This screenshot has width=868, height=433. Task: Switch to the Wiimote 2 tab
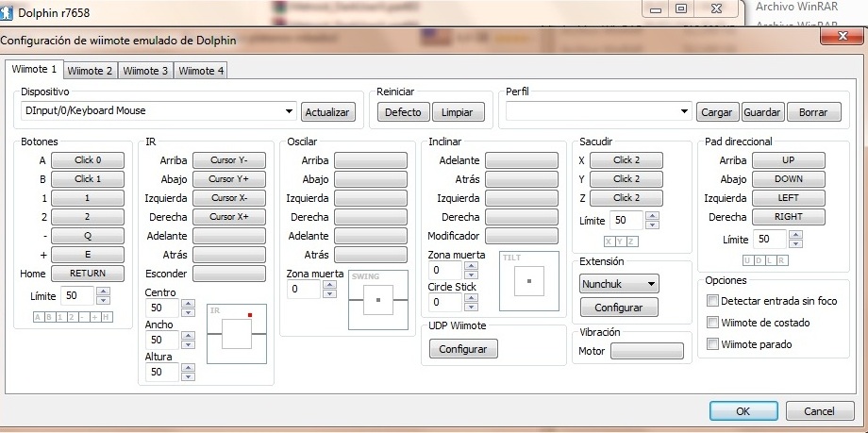coord(90,71)
